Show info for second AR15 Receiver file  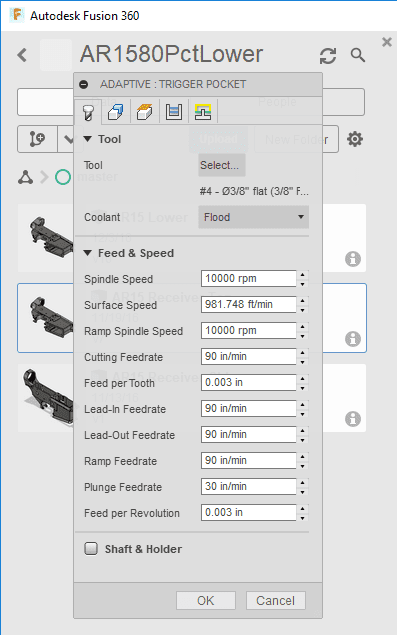[353, 339]
